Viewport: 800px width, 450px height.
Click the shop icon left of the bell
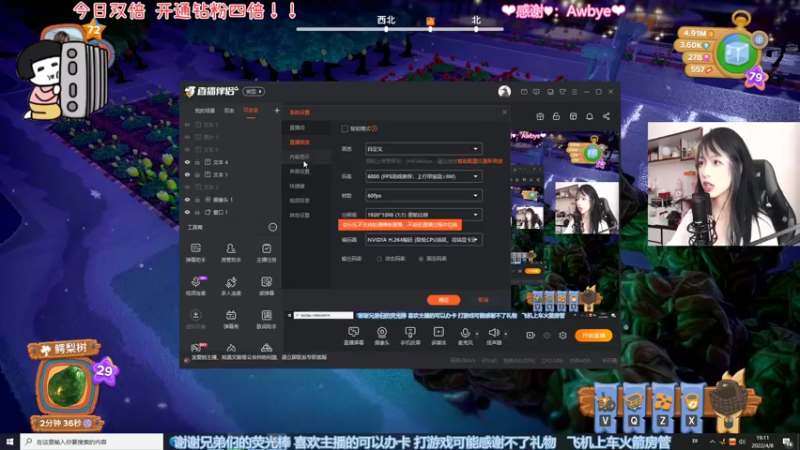[573, 116]
